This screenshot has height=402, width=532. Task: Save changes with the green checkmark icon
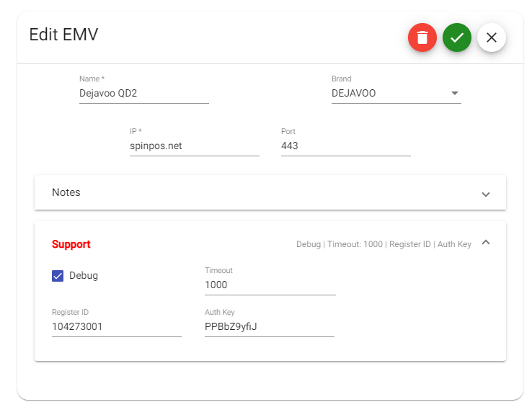457,37
